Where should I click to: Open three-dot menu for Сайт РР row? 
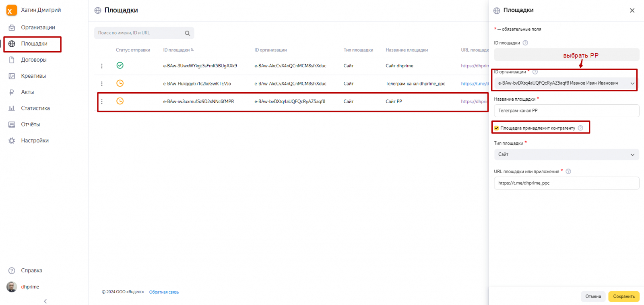coord(102,102)
